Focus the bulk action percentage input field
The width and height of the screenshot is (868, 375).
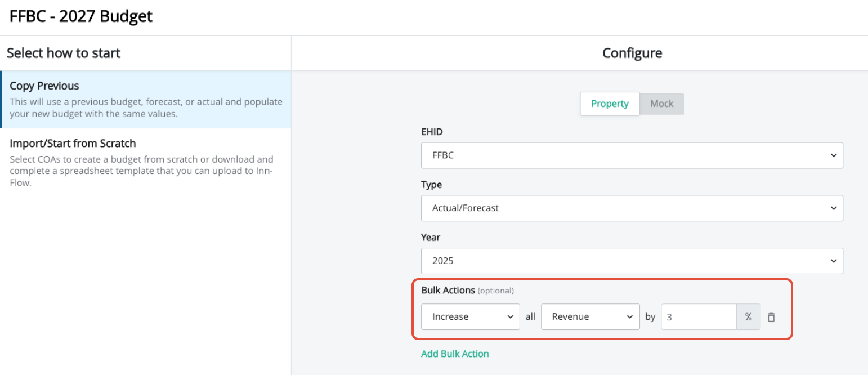tap(698, 317)
